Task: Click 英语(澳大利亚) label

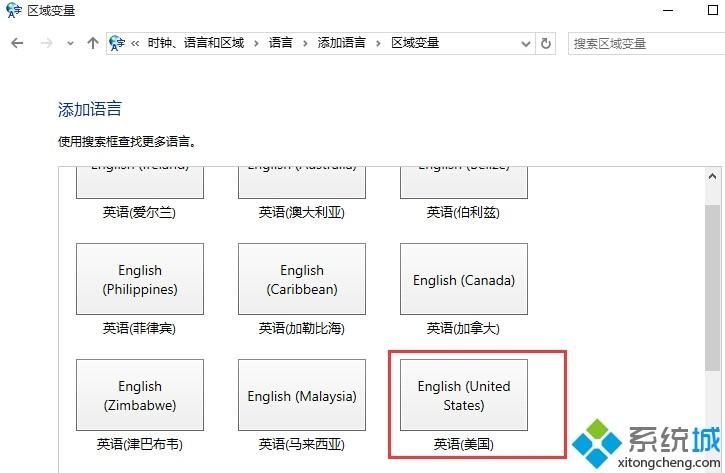Action: (301, 212)
